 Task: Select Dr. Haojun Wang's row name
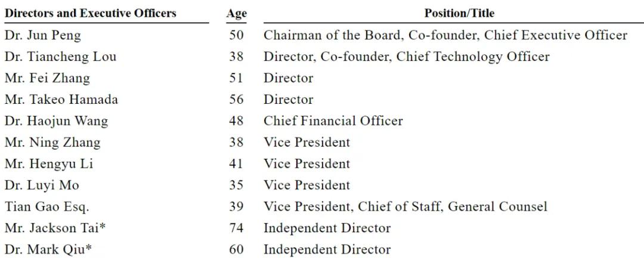tap(56, 121)
